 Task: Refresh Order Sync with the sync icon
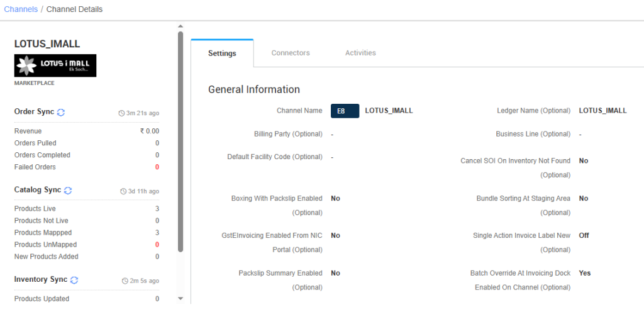coord(61,112)
